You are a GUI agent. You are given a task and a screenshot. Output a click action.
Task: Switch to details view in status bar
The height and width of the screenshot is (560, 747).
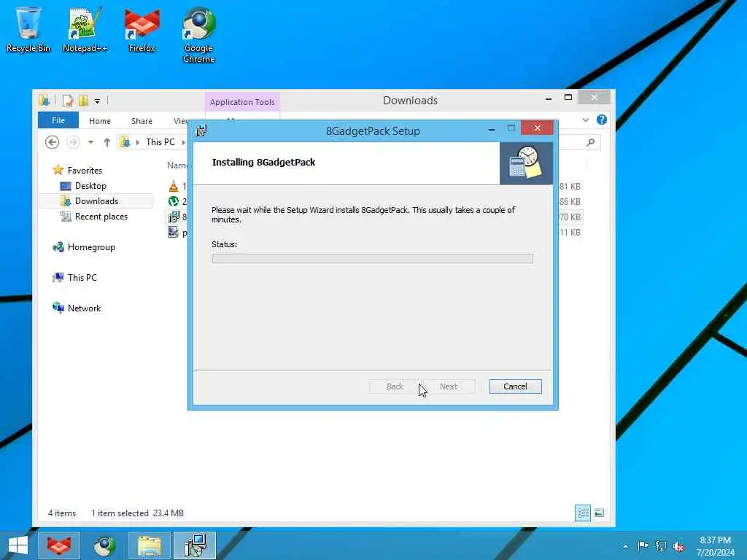(x=583, y=513)
